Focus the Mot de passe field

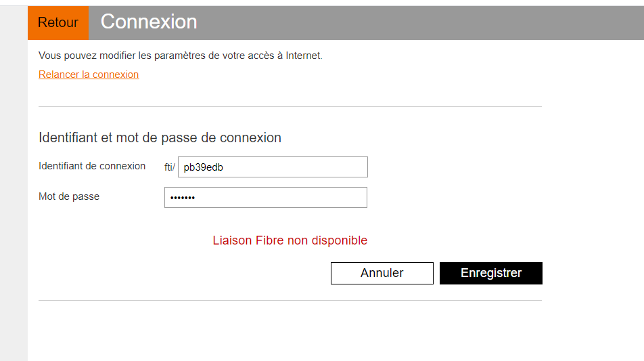coord(265,198)
